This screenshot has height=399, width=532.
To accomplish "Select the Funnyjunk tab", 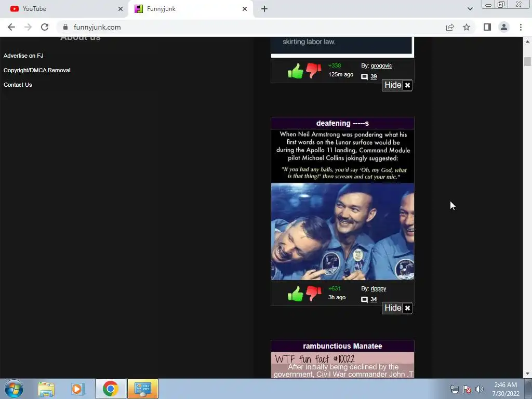I will (190, 9).
